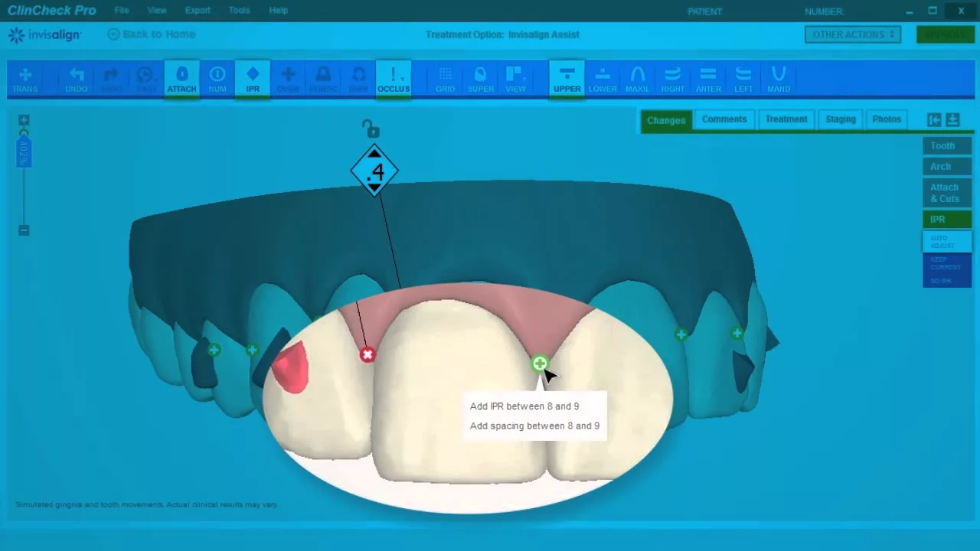Toggle the ATTACH attachments tool
Viewport: 980px width, 551px height.
[181, 79]
